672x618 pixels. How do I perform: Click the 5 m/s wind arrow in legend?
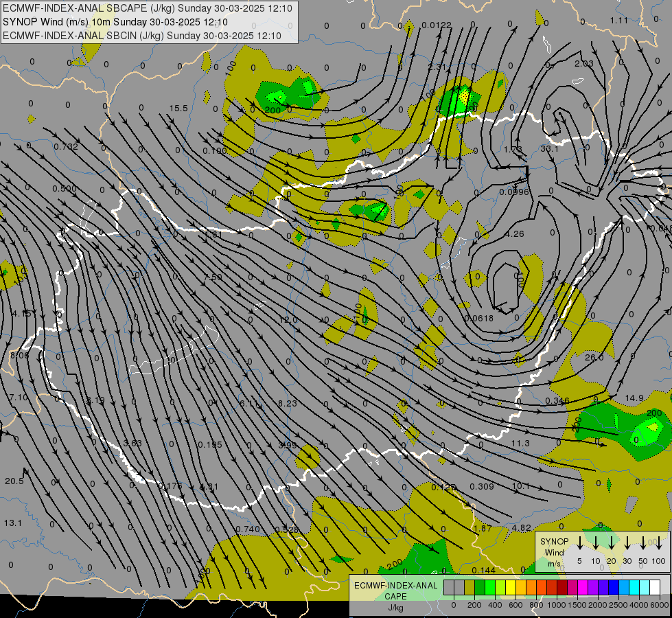click(579, 543)
